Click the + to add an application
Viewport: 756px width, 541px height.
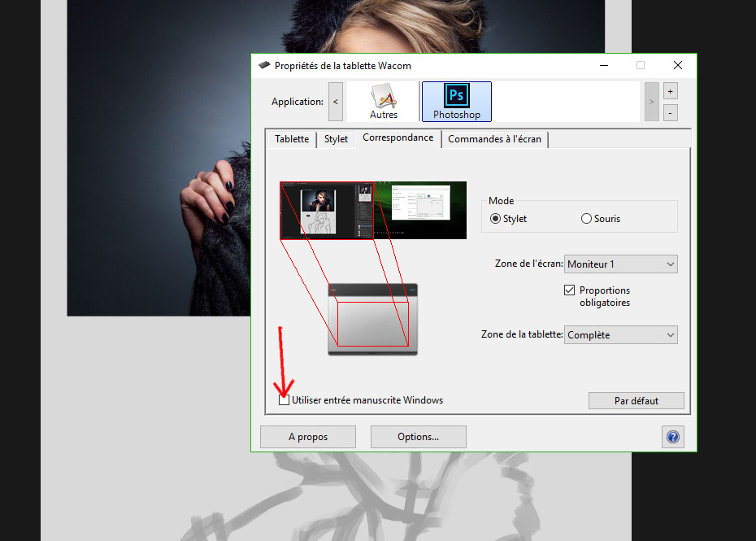(x=670, y=90)
